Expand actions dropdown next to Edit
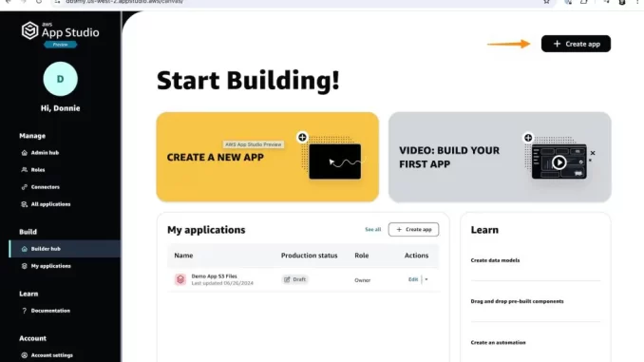This screenshot has width=644, height=362. 426,279
